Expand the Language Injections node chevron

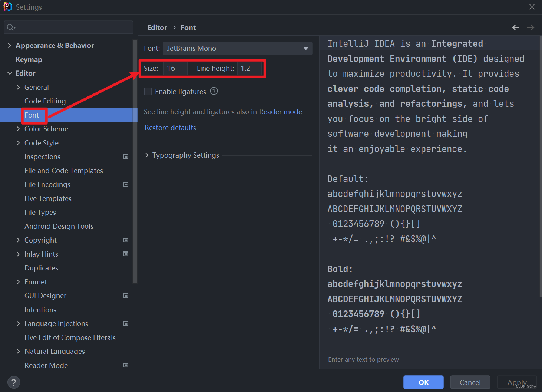click(x=18, y=323)
